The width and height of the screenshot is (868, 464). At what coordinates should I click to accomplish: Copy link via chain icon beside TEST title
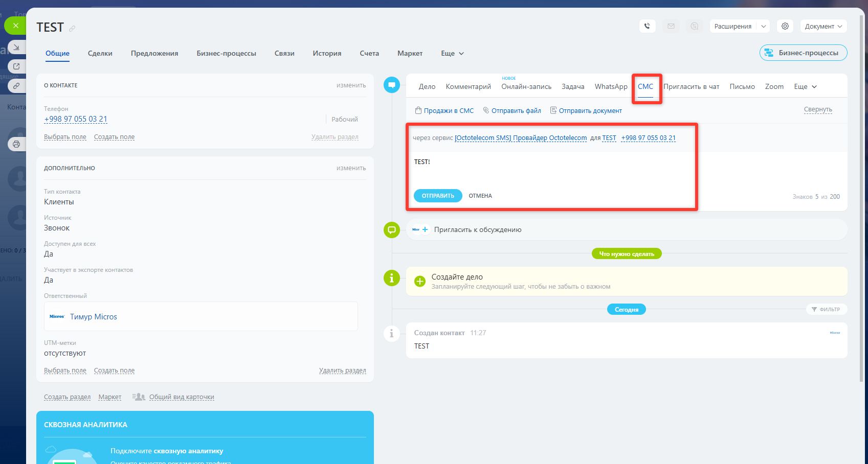[x=72, y=29]
